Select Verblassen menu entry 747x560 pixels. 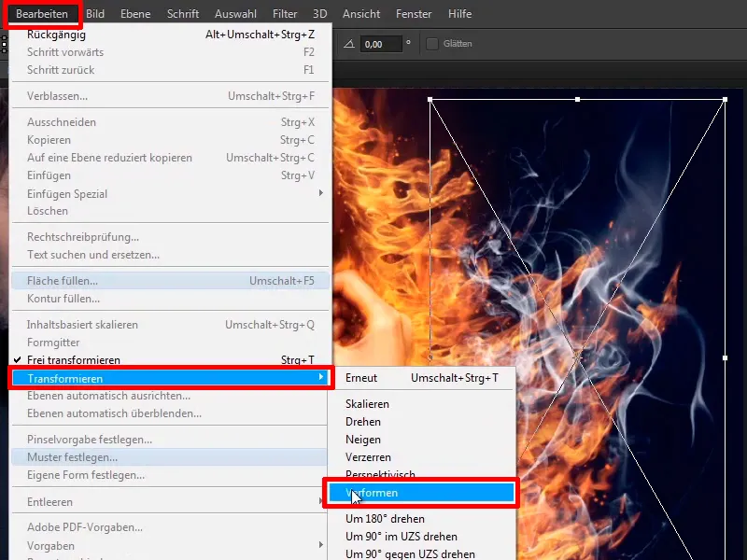[171, 96]
